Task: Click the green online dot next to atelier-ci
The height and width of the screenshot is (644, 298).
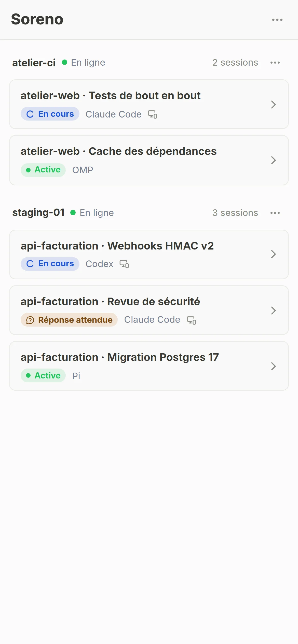Action: point(65,62)
